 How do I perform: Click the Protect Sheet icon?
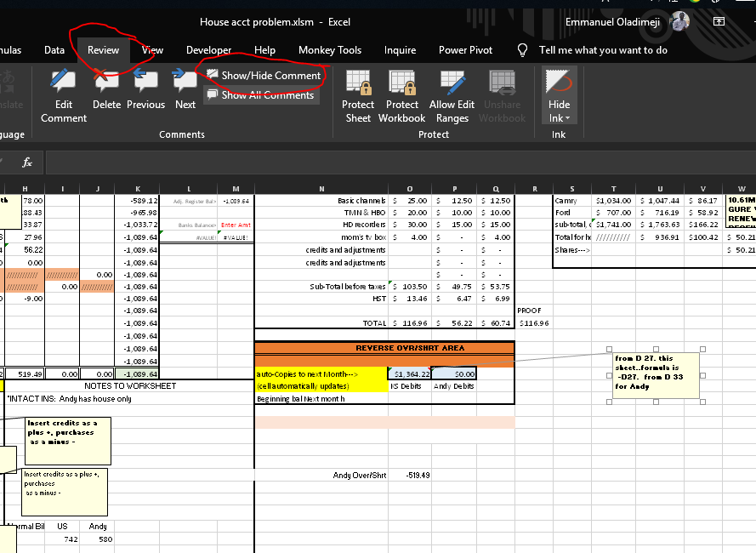[x=358, y=83]
